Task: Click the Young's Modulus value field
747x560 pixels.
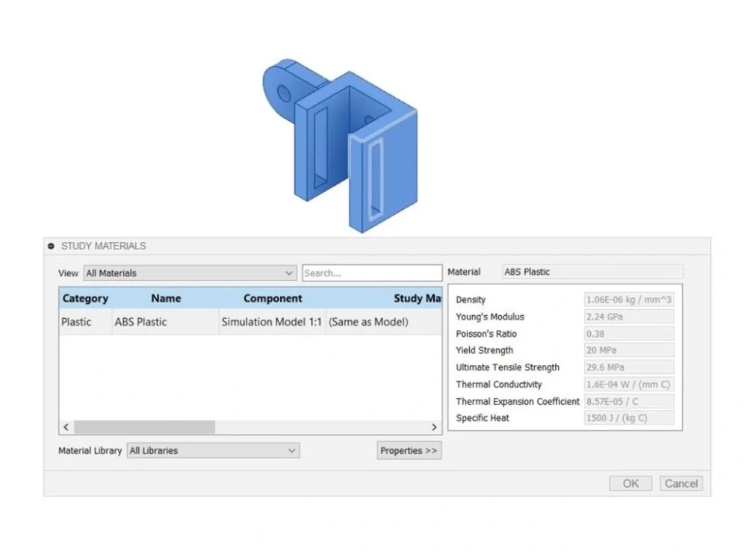Action: (x=629, y=317)
